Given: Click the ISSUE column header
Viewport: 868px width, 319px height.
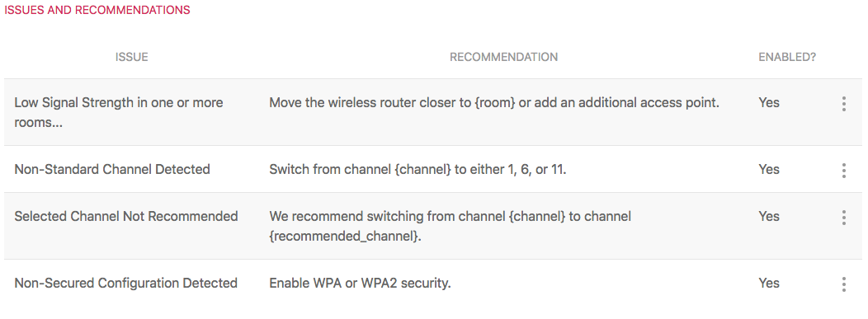Looking at the screenshot, I should [132, 57].
